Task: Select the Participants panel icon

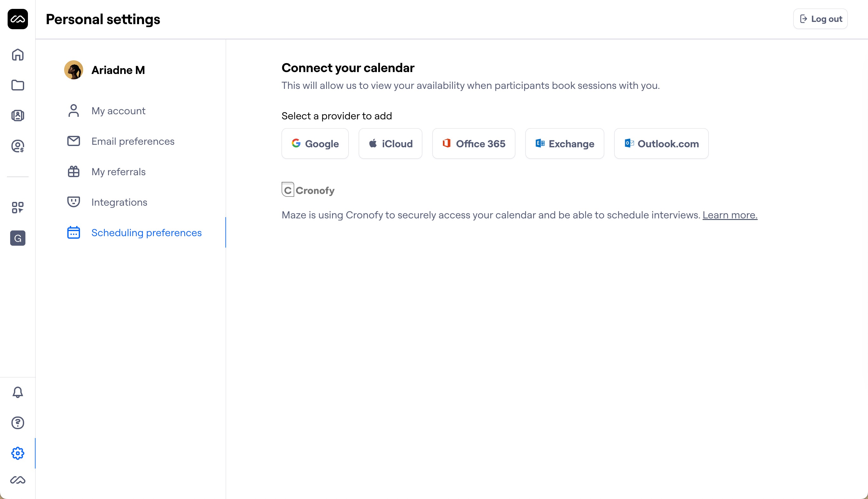Action: [17, 116]
